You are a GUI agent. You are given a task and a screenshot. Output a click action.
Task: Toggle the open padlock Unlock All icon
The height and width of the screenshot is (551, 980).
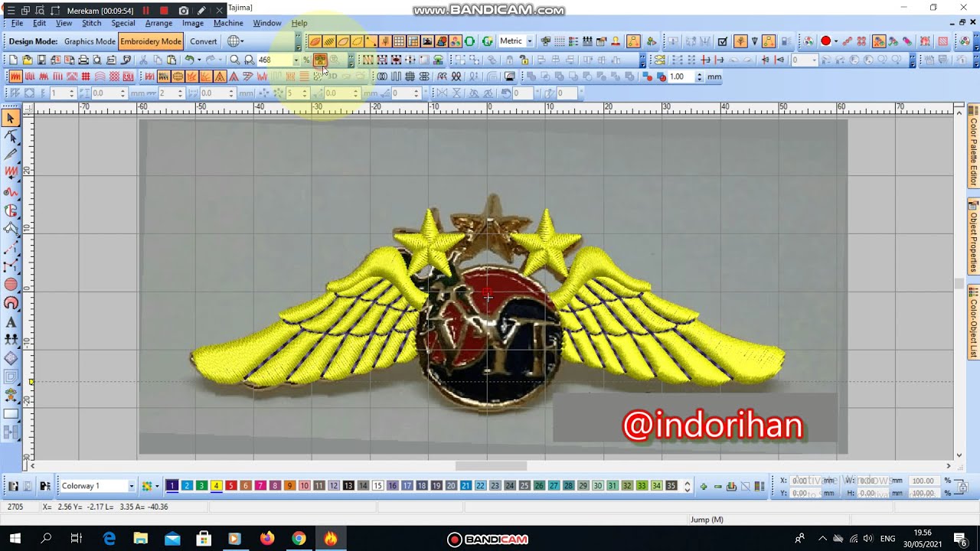coord(524,60)
